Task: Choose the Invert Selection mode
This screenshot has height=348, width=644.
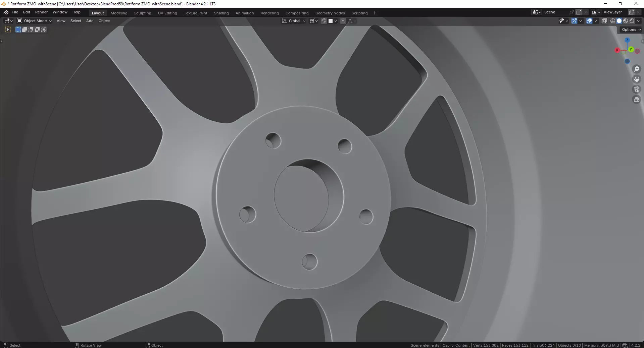Action: pos(37,30)
